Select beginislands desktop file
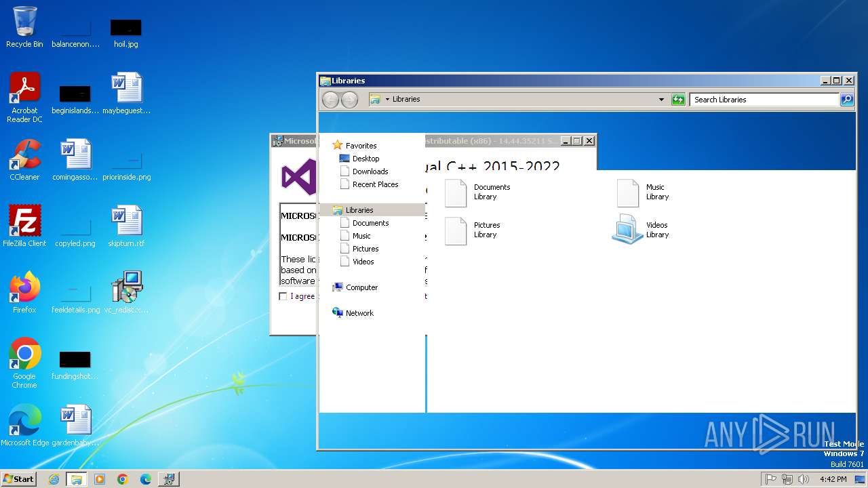This screenshot has width=868, height=488. pos(75,100)
